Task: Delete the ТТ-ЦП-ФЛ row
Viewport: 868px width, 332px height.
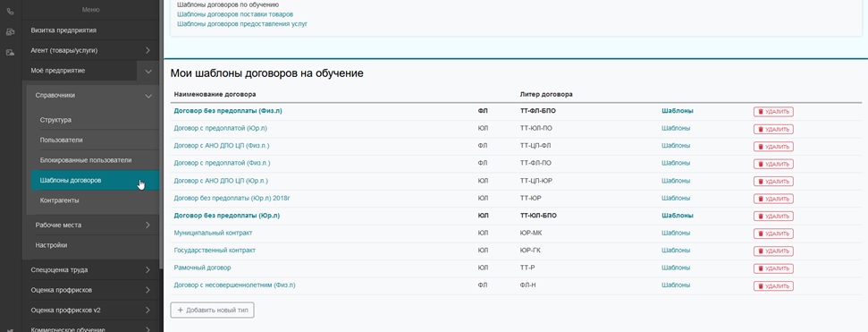Action: tap(773, 147)
